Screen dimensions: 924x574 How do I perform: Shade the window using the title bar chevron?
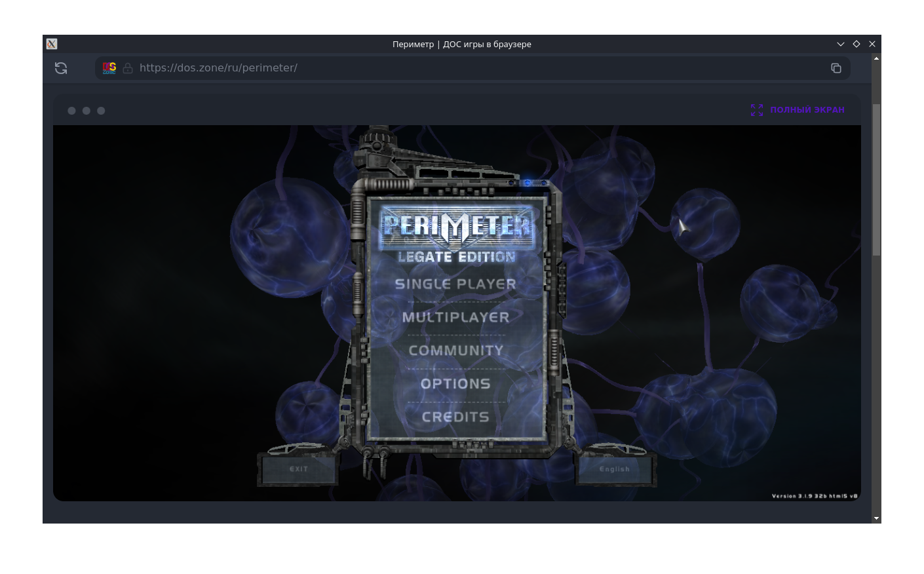point(841,44)
